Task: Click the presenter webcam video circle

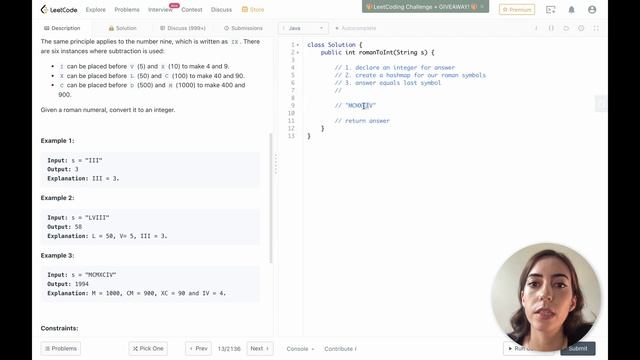Action: click(546, 298)
